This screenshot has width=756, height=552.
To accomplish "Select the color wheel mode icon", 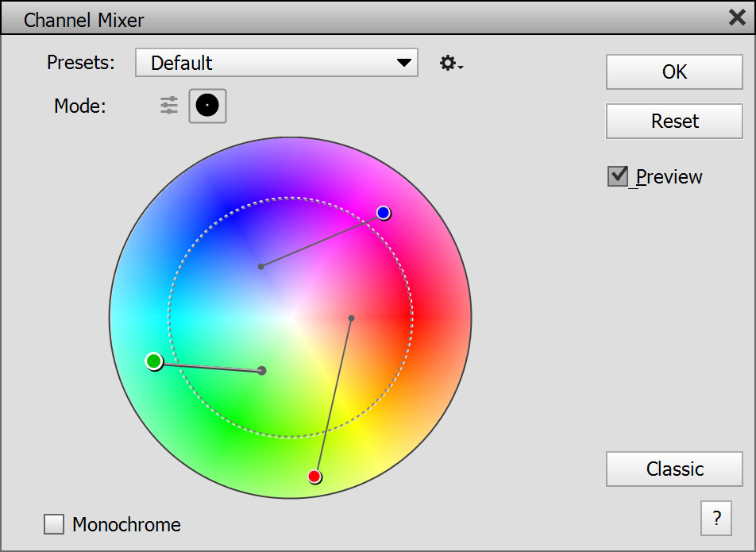I will (207, 106).
